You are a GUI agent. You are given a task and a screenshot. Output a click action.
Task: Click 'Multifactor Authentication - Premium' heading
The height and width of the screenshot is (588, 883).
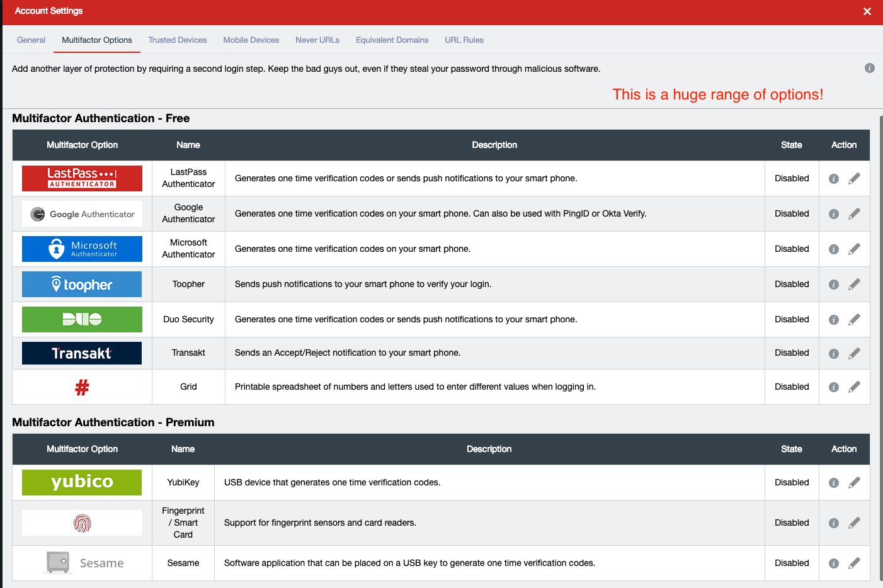[113, 422]
